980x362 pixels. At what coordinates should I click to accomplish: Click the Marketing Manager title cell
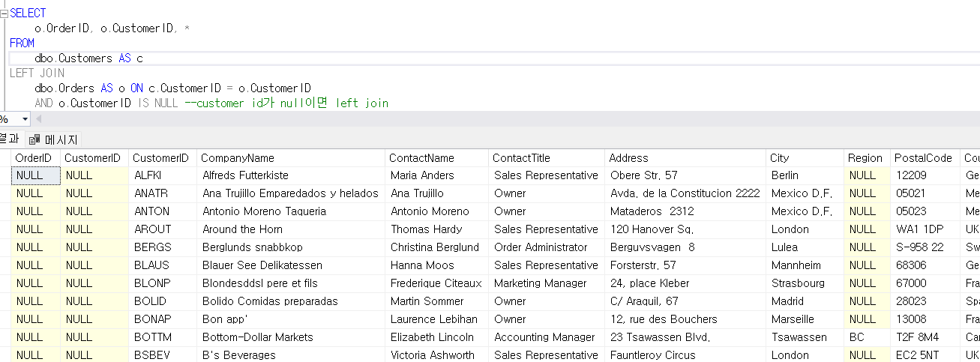click(547, 283)
